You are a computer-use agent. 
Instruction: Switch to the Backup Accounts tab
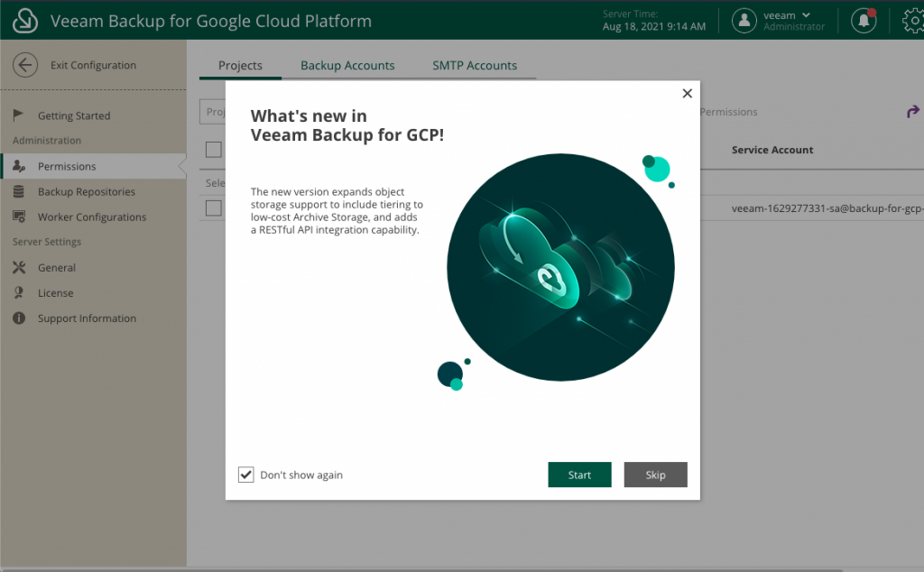pyautogui.click(x=347, y=65)
